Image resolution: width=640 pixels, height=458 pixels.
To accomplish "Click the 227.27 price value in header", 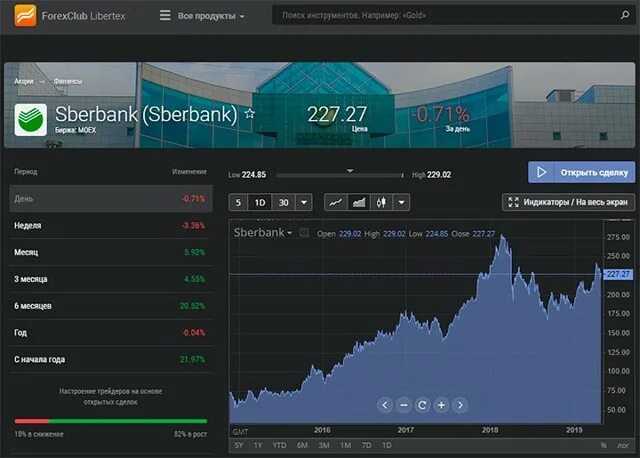I will pyautogui.click(x=337, y=114).
